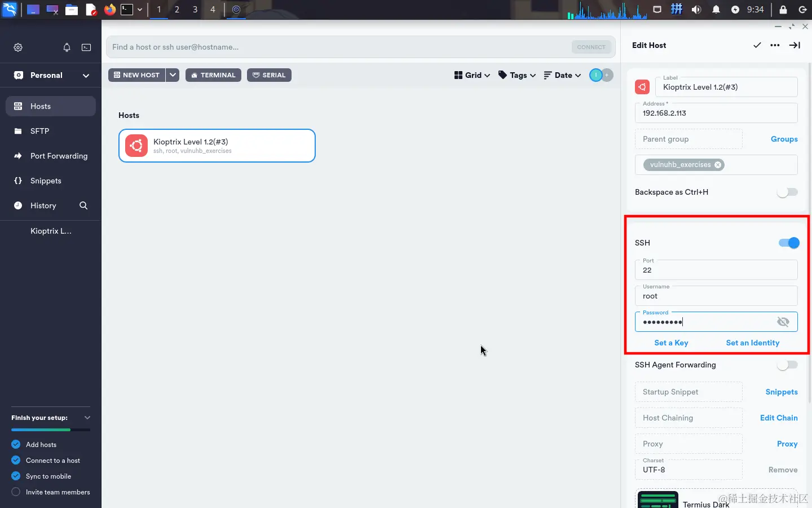This screenshot has height=508, width=812.
Task: Remove the vulnuhb_exercises tag
Action: 718,165
